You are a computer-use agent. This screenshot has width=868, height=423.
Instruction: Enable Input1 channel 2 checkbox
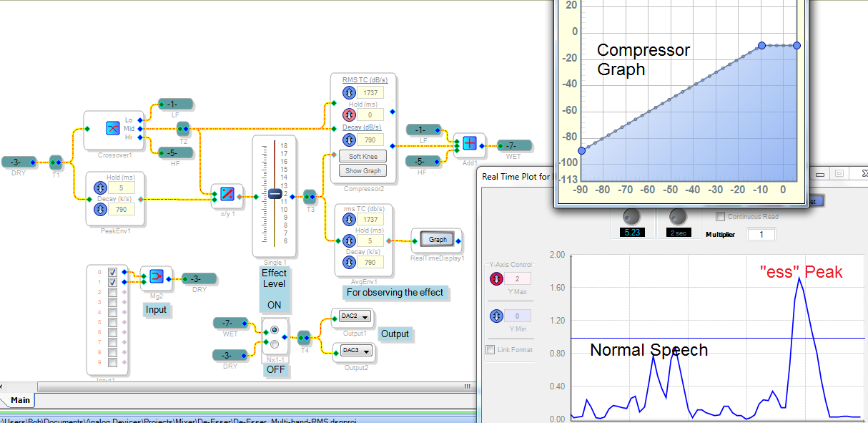(112, 293)
